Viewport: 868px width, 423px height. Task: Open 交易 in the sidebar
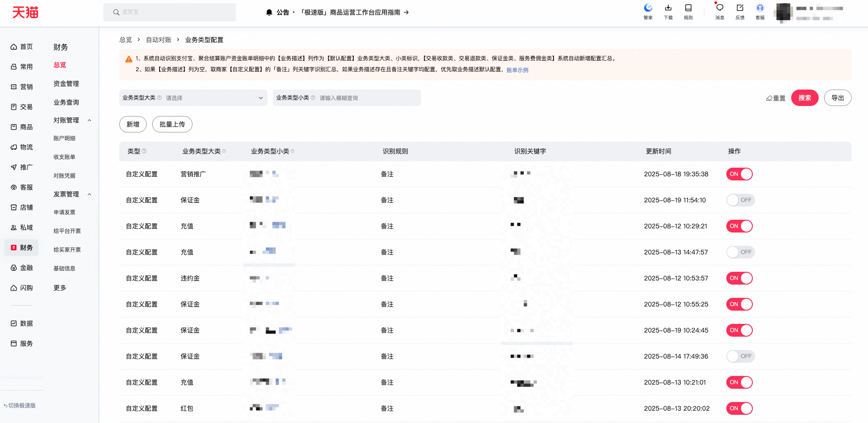pos(22,107)
